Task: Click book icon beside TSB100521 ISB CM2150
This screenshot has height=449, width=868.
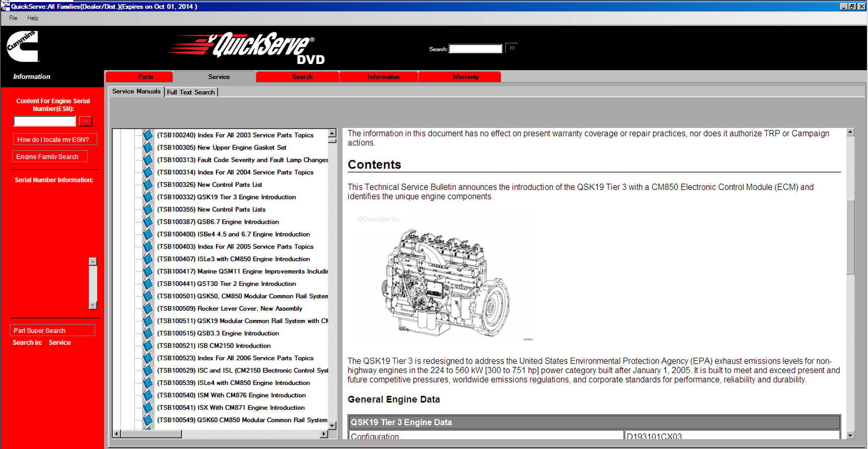Action: 147,346
